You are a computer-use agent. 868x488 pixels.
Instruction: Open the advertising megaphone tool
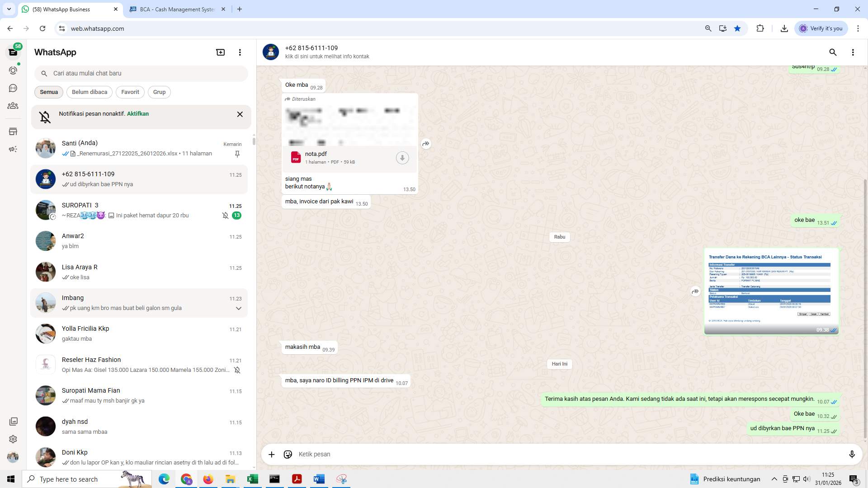[13, 149]
